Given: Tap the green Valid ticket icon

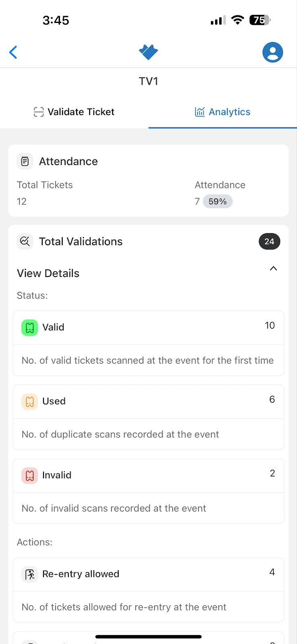Looking at the screenshot, I should click(x=30, y=328).
